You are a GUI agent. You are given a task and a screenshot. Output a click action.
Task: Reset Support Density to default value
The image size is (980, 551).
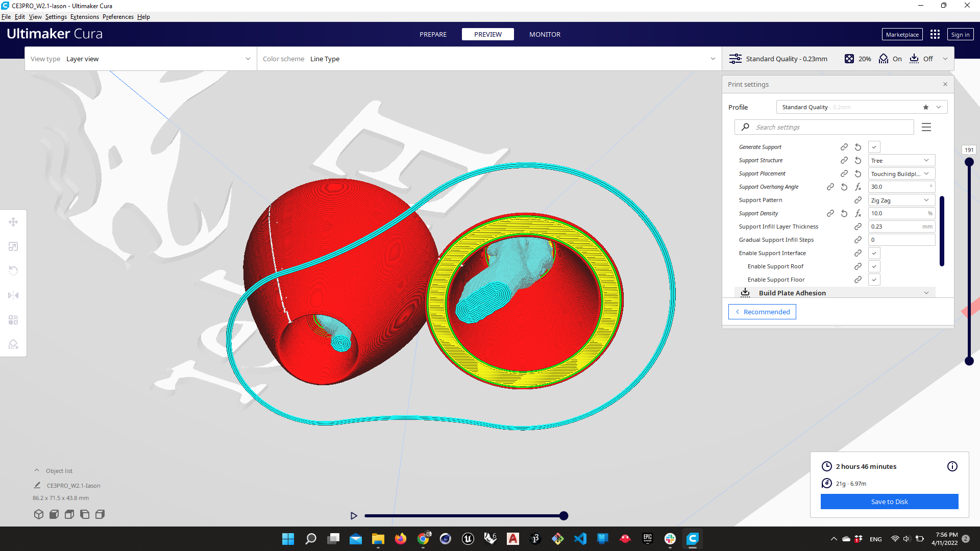pos(844,213)
